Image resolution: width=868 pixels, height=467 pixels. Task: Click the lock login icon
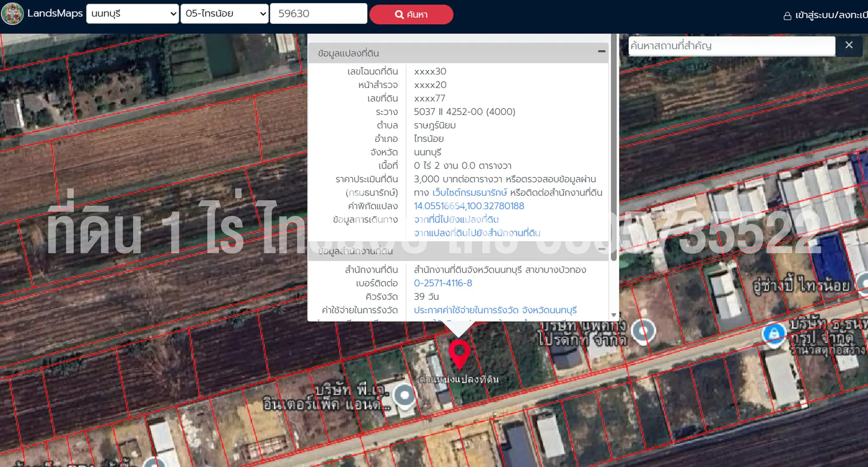(x=787, y=16)
